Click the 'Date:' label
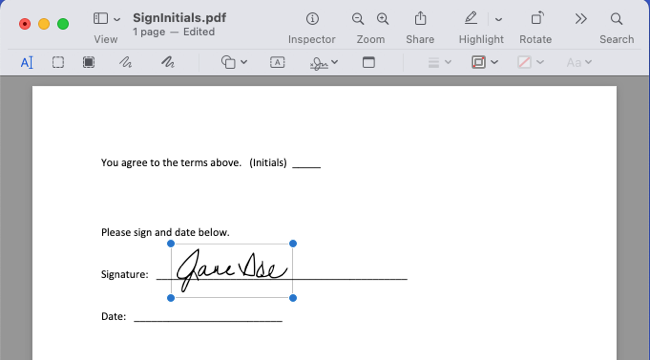Viewport: 650px width, 360px height. (x=114, y=316)
